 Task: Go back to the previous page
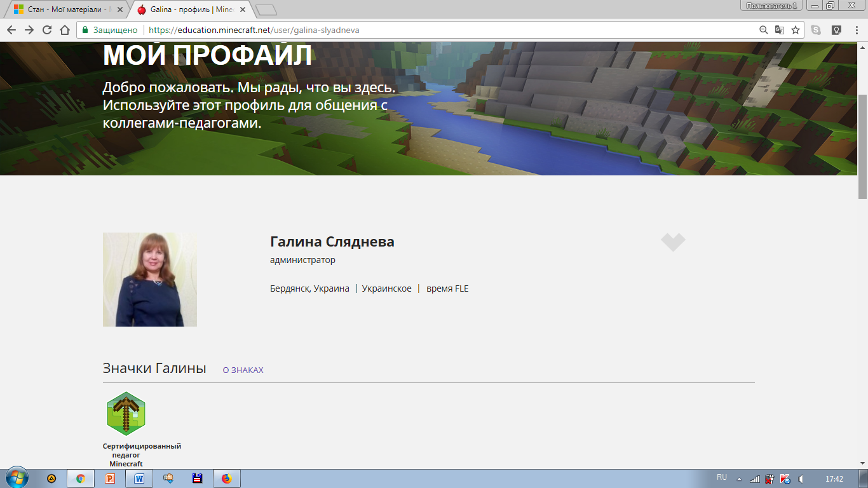[11, 30]
